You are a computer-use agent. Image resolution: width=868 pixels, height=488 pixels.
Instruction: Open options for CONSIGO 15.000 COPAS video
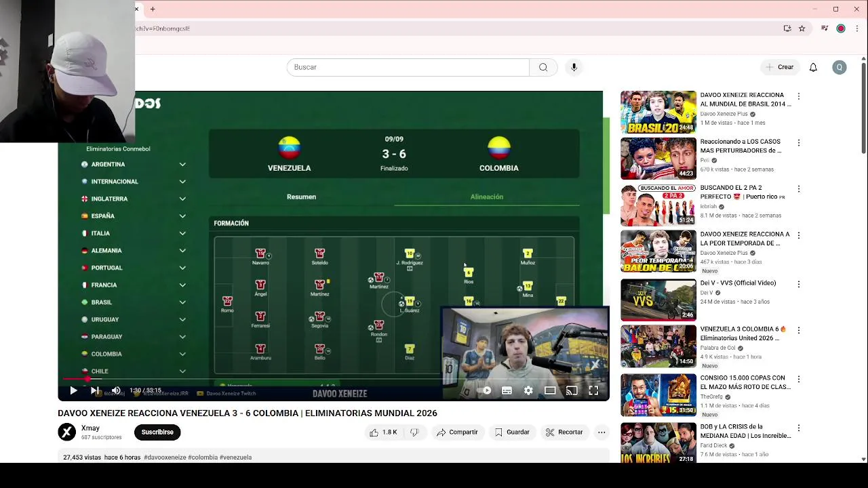coord(799,379)
